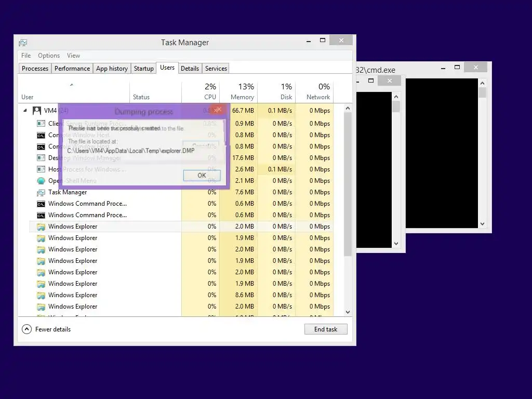Sort by the CPU column header
This screenshot has width=532, height=399.
(201, 92)
